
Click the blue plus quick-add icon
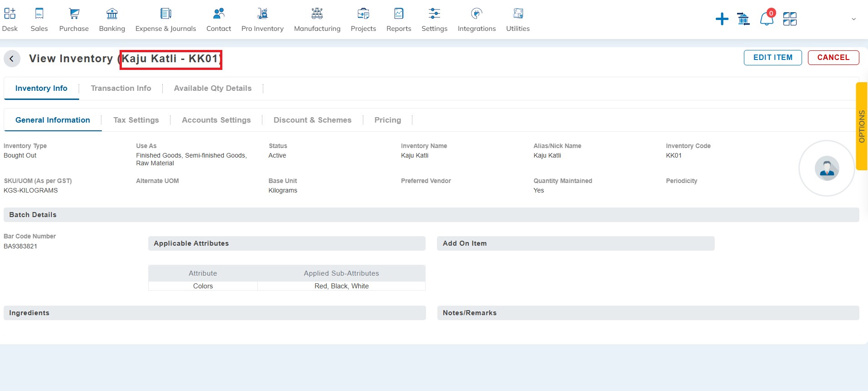coord(722,19)
